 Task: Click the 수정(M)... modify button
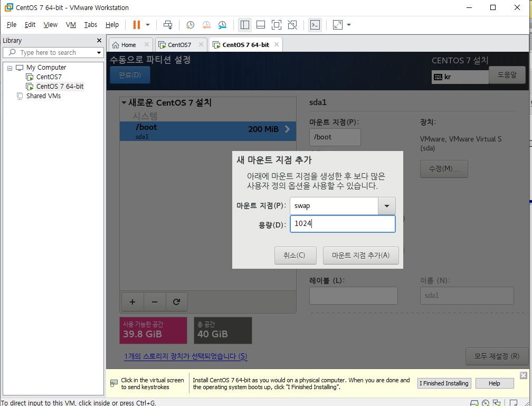pyautogui.click(x=444, y=169)
